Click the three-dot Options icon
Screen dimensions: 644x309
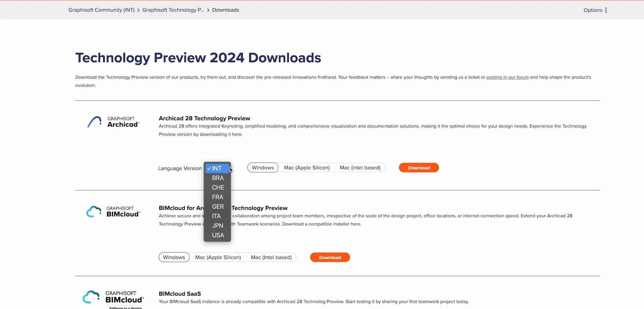tap(606, 10)
